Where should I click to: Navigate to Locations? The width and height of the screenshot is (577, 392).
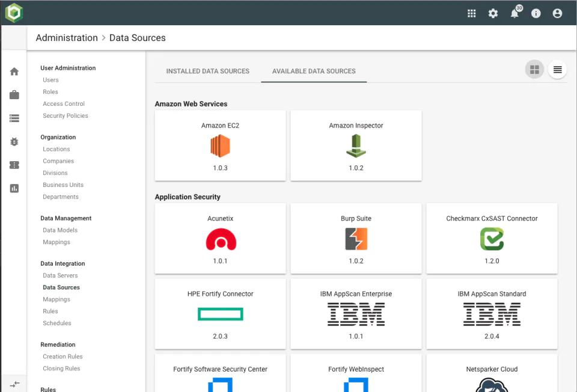click(56, 149)
